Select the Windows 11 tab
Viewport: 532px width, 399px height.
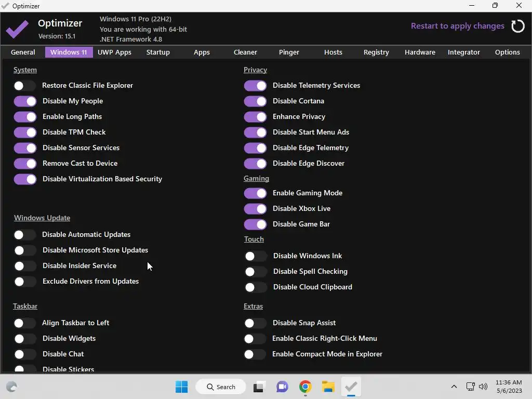tap(69, 52)
